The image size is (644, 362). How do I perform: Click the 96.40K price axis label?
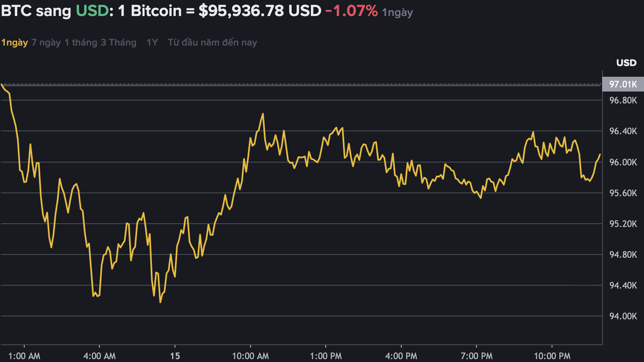(x=623, y=131)
